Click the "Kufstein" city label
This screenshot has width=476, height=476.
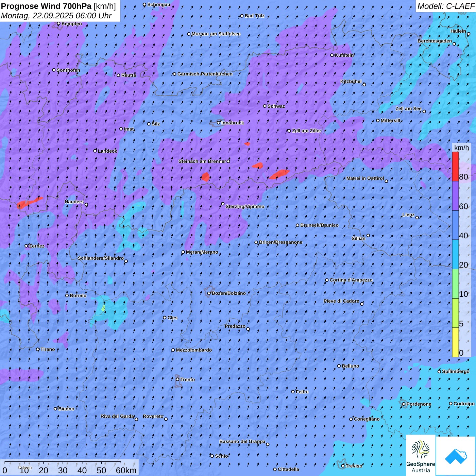(344, 55)
